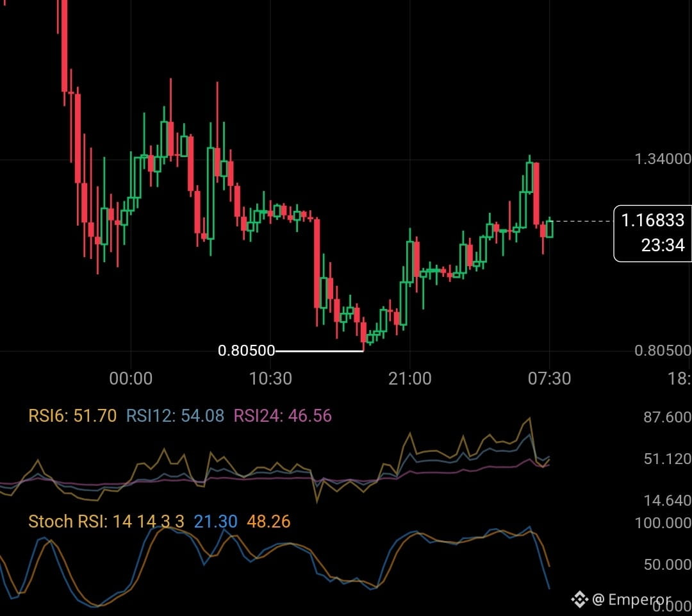Click the Stoch RSI value 21.30

(x=216, y=522)
